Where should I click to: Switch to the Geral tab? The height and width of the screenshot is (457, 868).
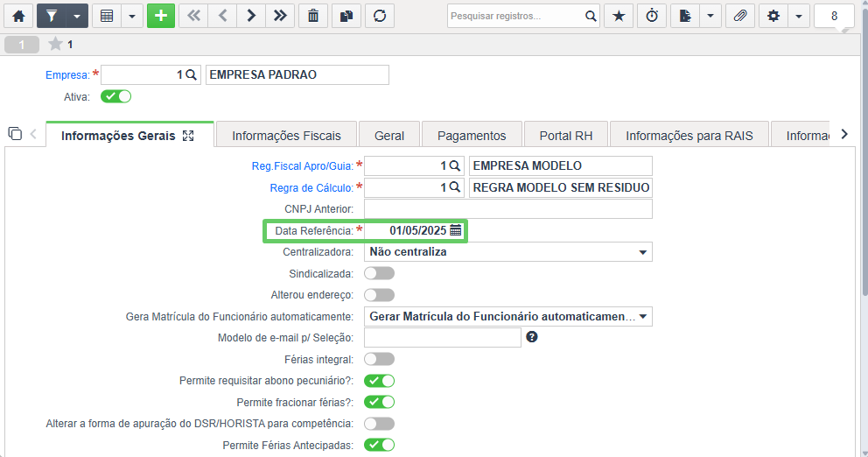pos(389,135)
